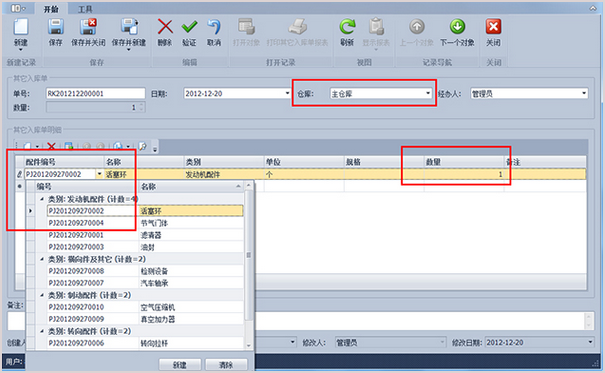Click the 刷新 green refresh icon
605x373 pixels.
(x=347, y=27)
